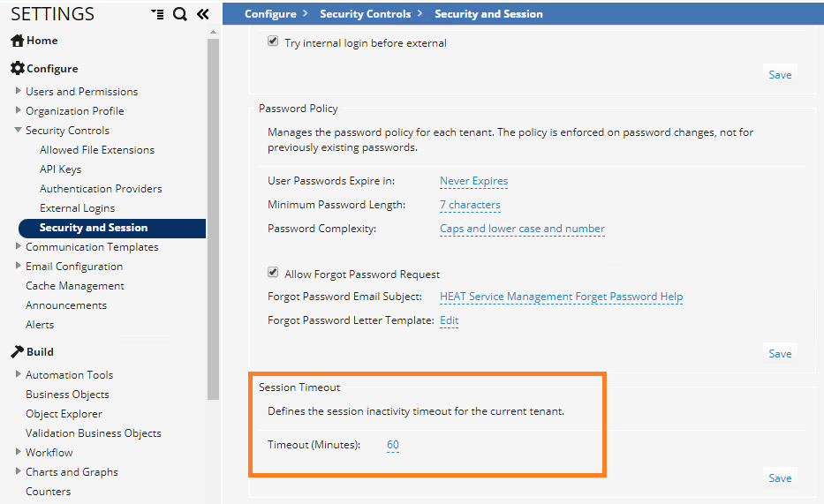824x504 pixels.
Task: Save the Password Policy section
Action: click(x=780, y=353)
